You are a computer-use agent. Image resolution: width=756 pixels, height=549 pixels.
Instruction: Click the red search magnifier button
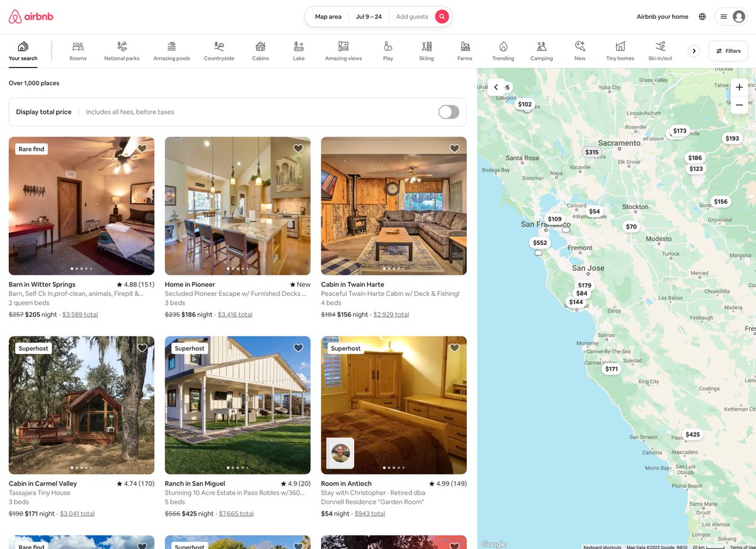[442, 17]
